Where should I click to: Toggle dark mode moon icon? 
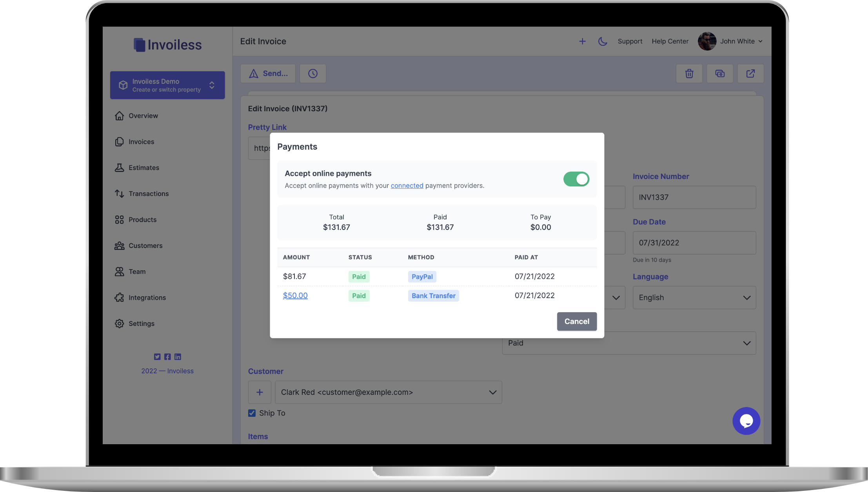[x=602, y=41]
